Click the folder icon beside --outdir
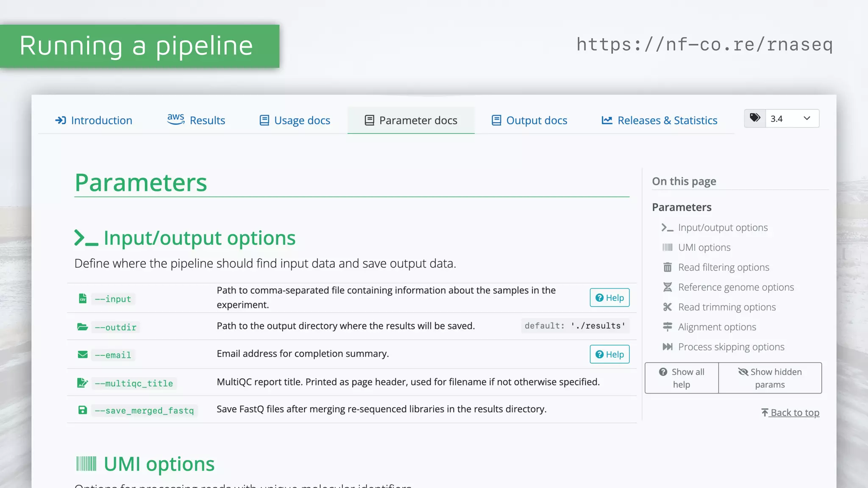 [83, 327]
